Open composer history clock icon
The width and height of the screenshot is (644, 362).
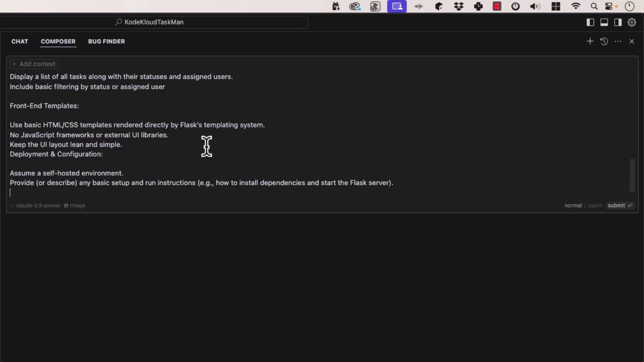click(x=604, y=41)
